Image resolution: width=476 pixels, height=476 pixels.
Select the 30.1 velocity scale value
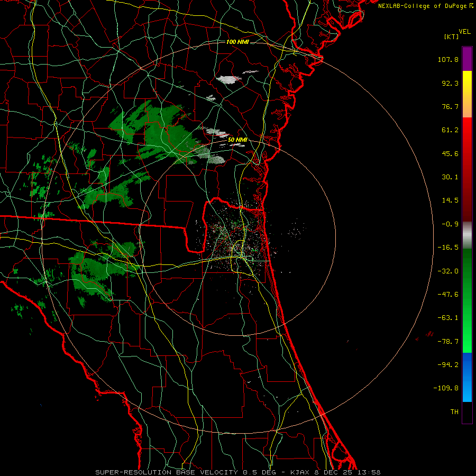450,177
